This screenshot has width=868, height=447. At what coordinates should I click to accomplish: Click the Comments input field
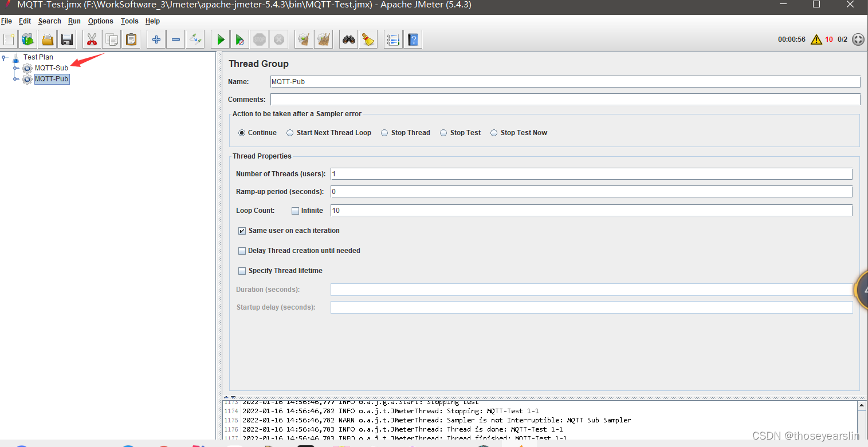pos(565,100)
